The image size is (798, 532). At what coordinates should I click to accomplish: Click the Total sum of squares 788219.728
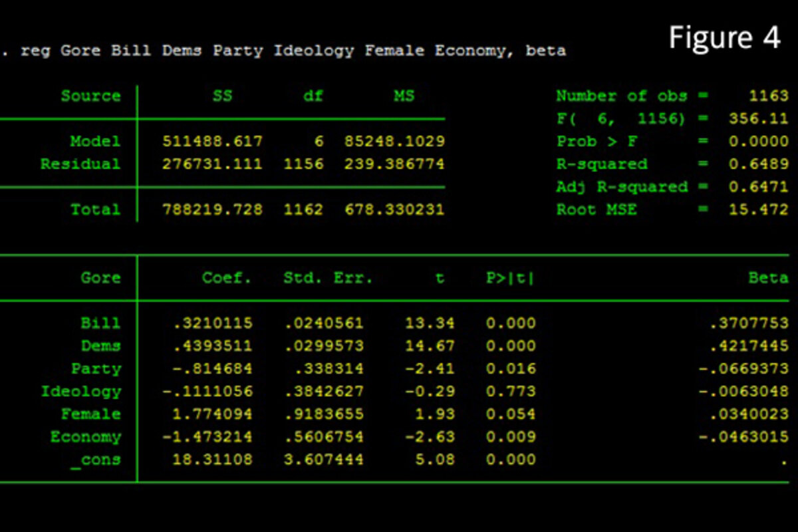pos(212,209)
